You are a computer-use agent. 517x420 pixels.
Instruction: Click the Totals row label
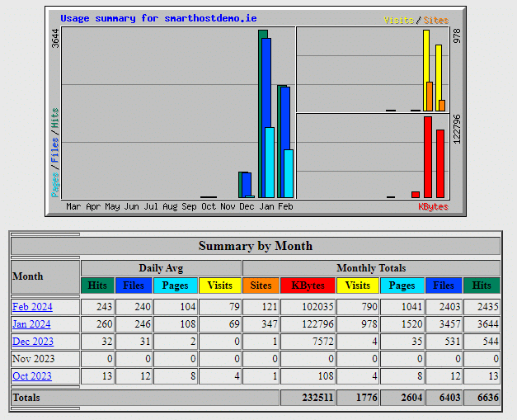click(x=26, y=398)
